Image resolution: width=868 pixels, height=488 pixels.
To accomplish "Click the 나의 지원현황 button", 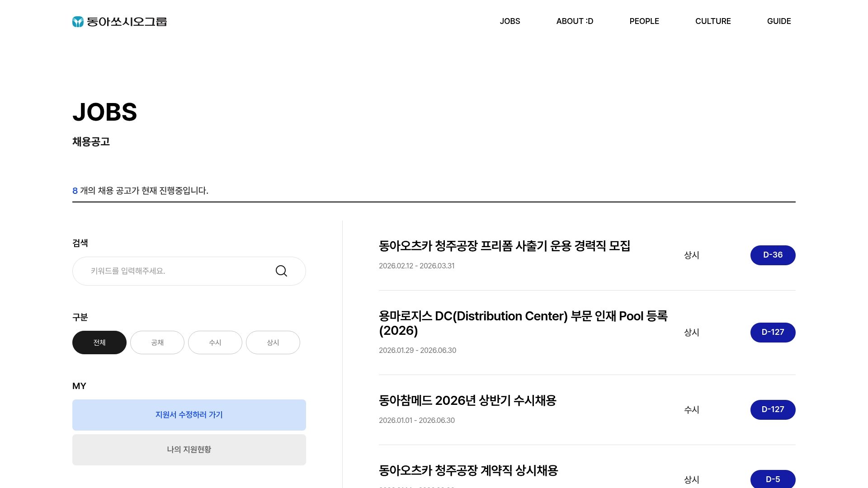I will pyautogui.click(x=189, y=450).
